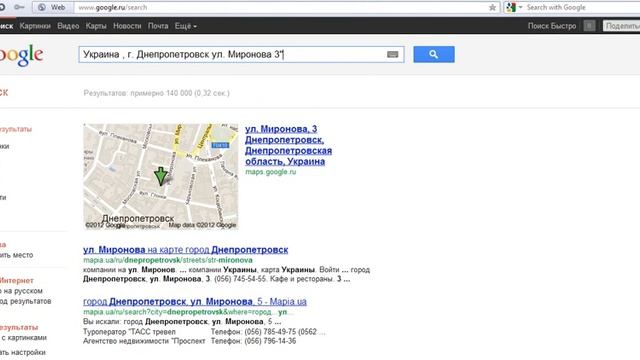The image size is (640, 360).
Task: Click the results count text
Action: (156, 93)
